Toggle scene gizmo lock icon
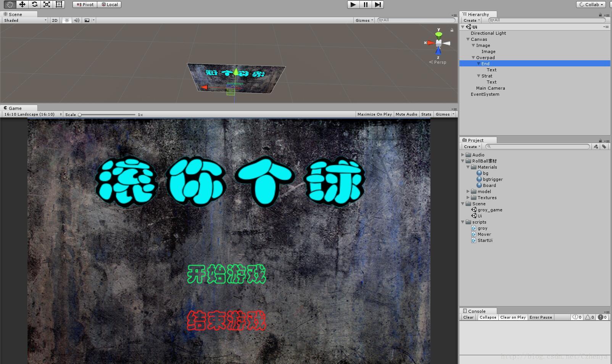 tap(452, 30)
